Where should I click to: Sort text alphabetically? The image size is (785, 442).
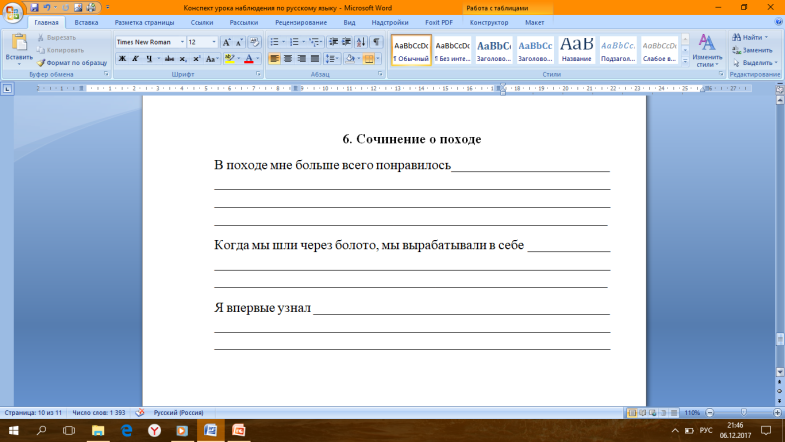pyautogui.click(x=361, y=42)
